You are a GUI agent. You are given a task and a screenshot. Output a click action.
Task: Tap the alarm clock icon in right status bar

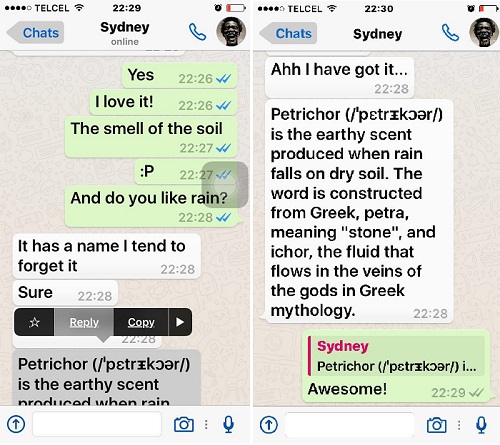point(471,8)
